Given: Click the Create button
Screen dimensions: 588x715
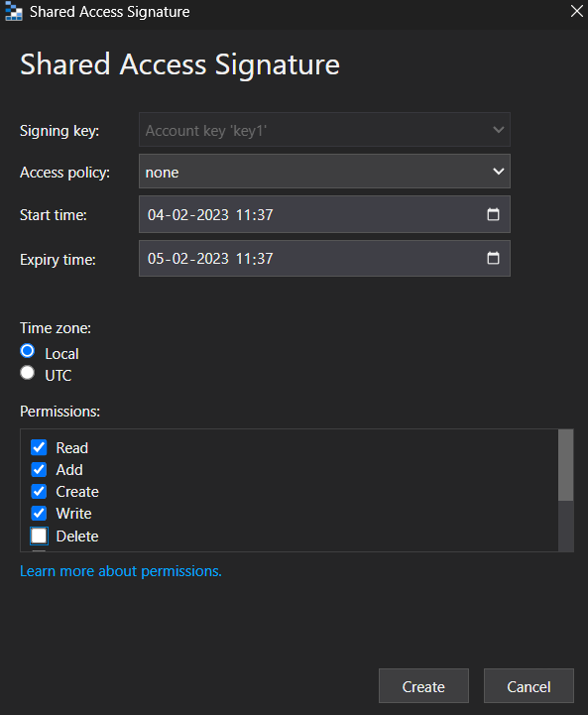Looking at the screenshot, I should pos(423,686).
